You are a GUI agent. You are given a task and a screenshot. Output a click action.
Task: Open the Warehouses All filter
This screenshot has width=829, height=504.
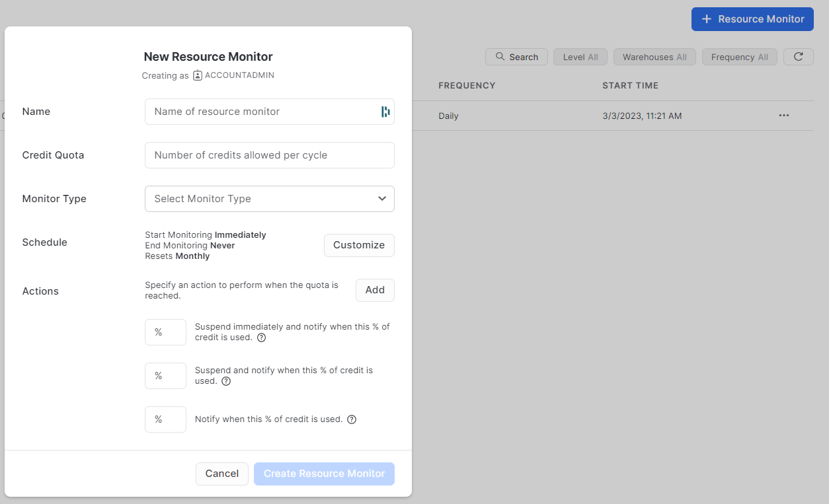click(x=654, y=57)
